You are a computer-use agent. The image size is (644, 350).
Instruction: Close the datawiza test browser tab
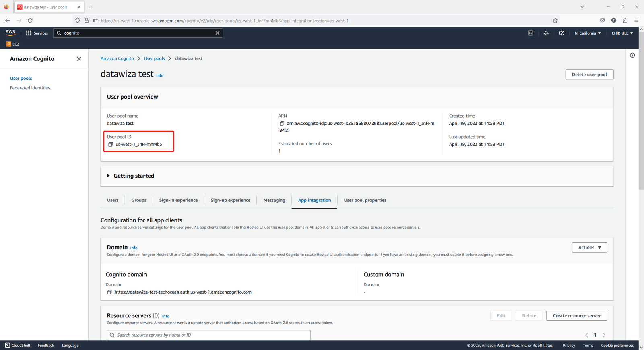pos(79,7)
